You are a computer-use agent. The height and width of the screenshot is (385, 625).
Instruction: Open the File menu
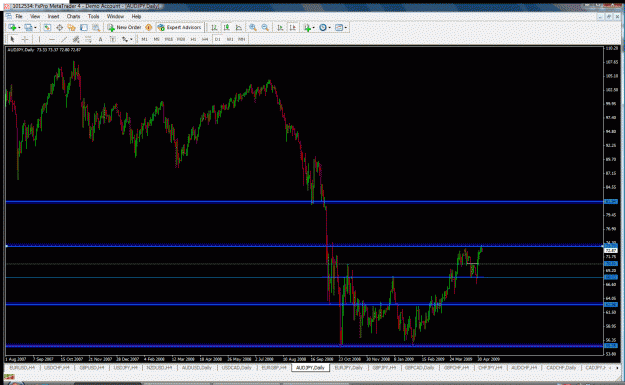(x=19, y=16)
